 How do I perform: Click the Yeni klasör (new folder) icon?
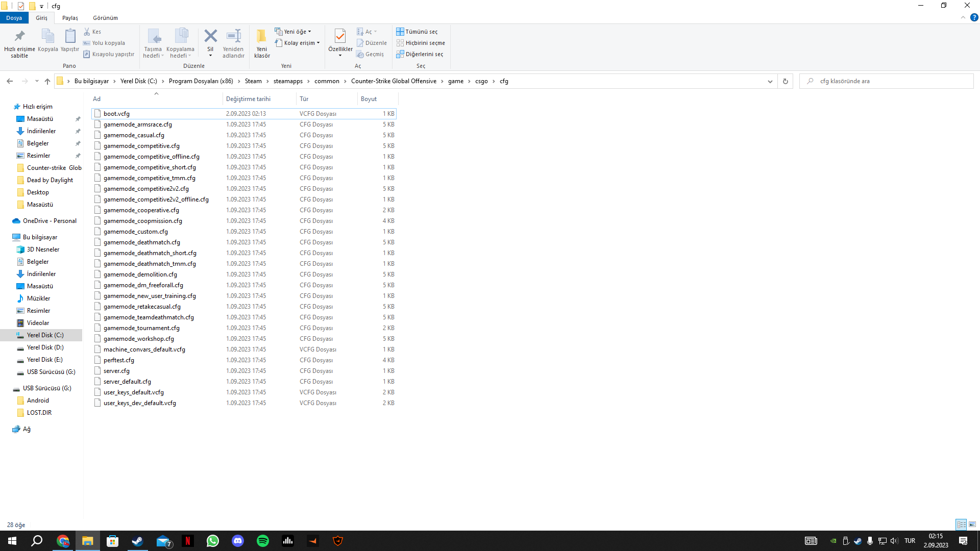coord(262,37)
